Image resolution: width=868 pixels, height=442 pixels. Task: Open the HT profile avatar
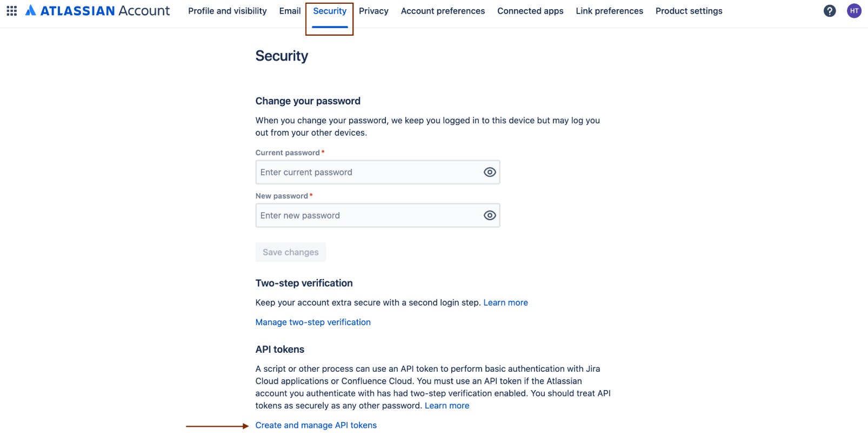point(854,11)
